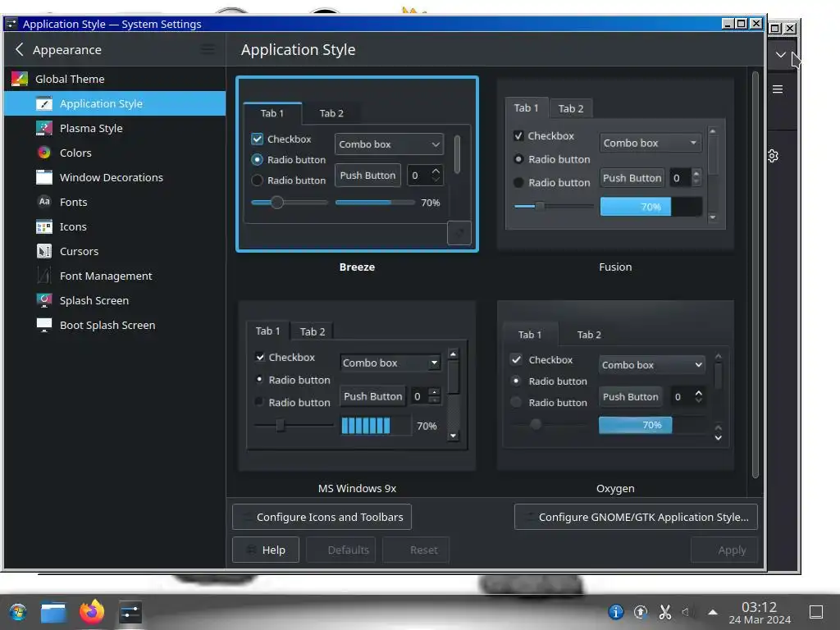Select first Radio button in Windows 9x preview

(x=260, y=379)
